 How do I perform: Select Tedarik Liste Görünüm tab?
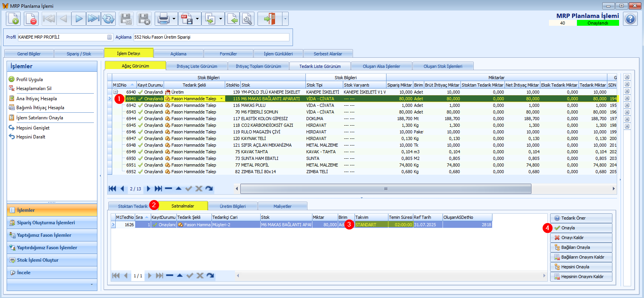tap(320, 66)
